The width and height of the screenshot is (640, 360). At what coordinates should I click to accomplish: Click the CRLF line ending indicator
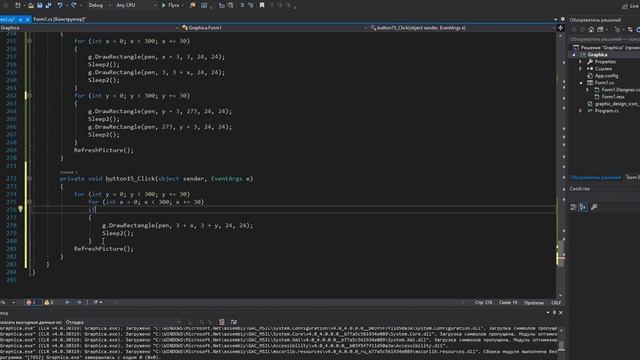[x=556, y=302]
